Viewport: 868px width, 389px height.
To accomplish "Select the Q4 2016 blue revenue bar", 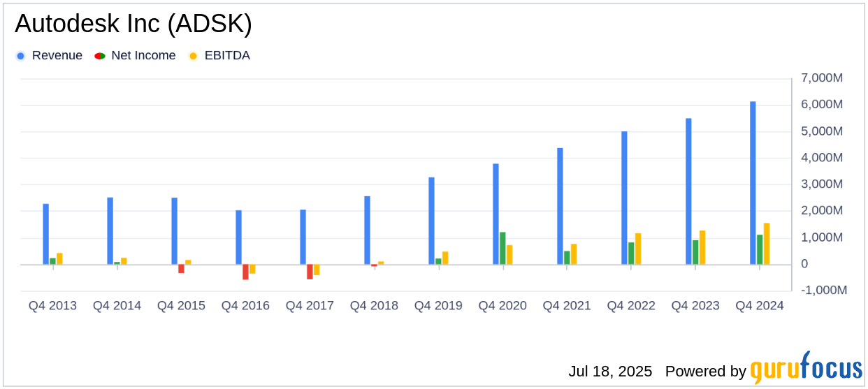I will tap(239, 237).
